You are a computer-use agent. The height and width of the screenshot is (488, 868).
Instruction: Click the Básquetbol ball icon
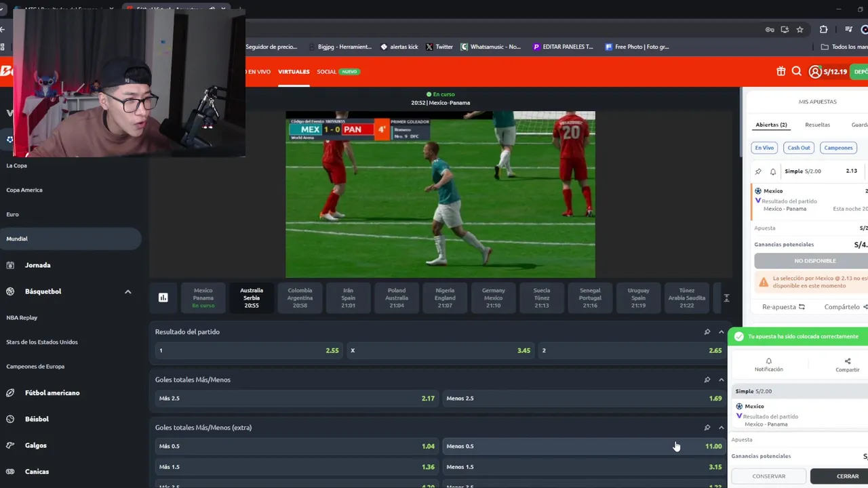click(10, 291)
